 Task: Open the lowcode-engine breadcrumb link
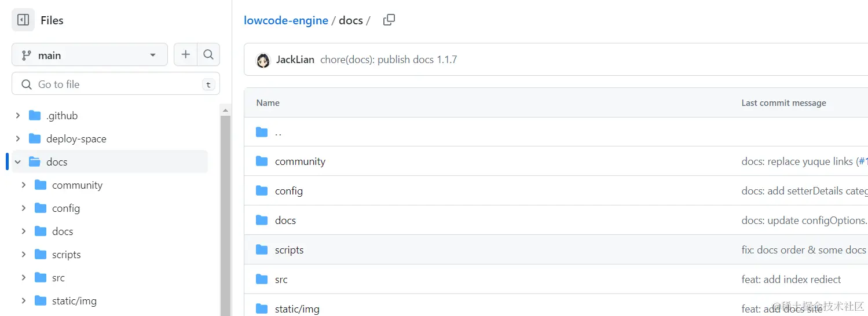(x=286, y=20)
